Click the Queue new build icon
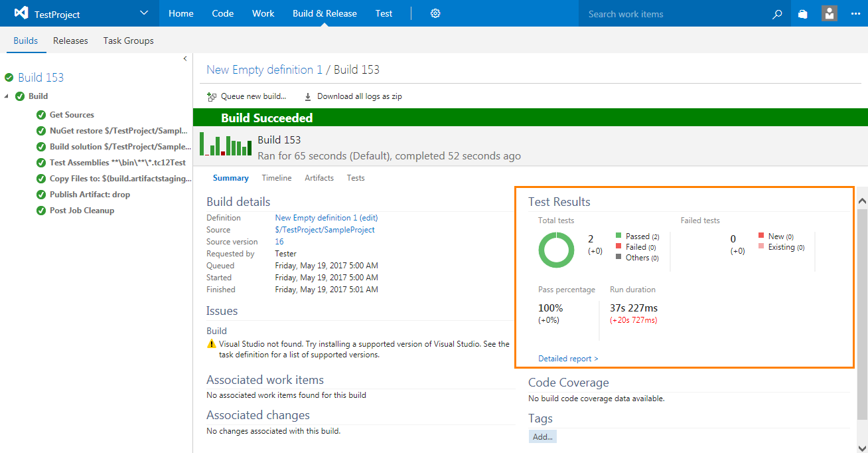868x453 pixels. click(212, 97)
